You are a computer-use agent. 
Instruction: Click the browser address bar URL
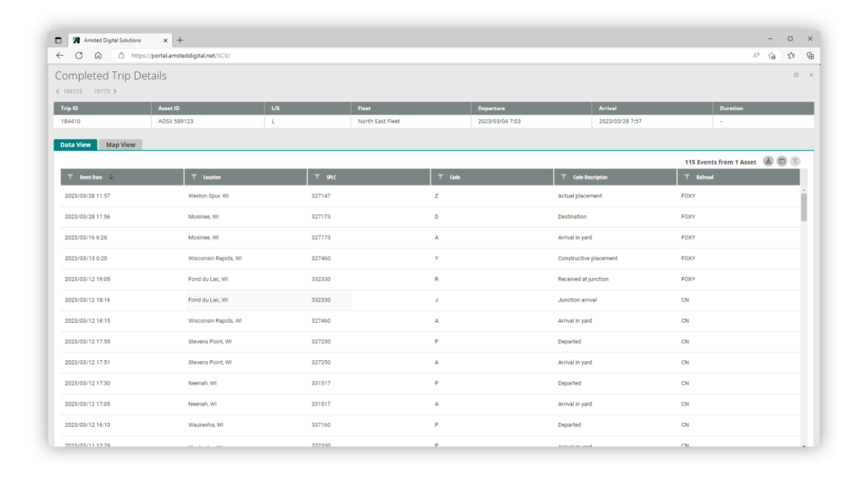point(181,55)
